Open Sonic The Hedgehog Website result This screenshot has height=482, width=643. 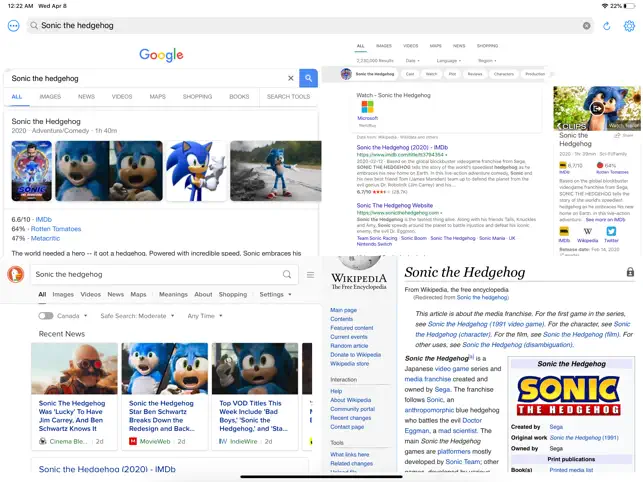(x=394, y=206)
